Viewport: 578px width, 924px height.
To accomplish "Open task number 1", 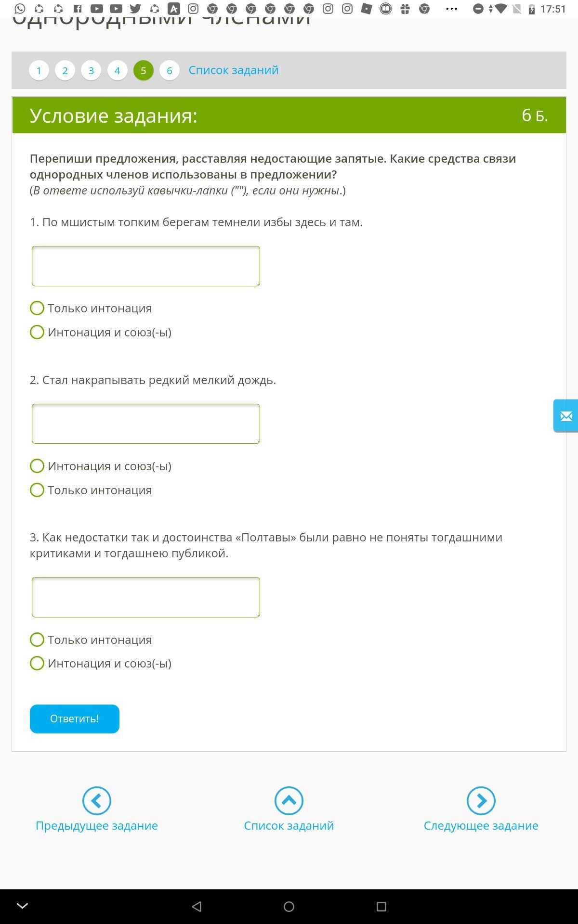I will (x=39, y=70).
